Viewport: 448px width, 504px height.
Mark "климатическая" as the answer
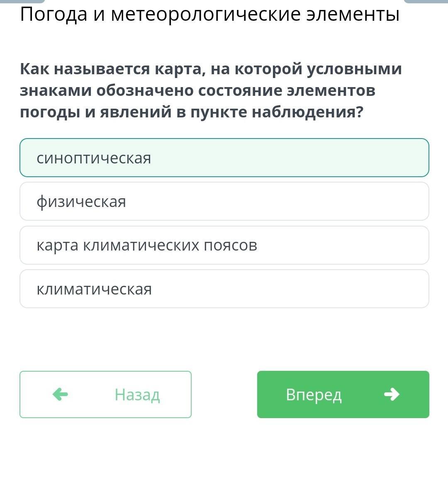point(224,289)
